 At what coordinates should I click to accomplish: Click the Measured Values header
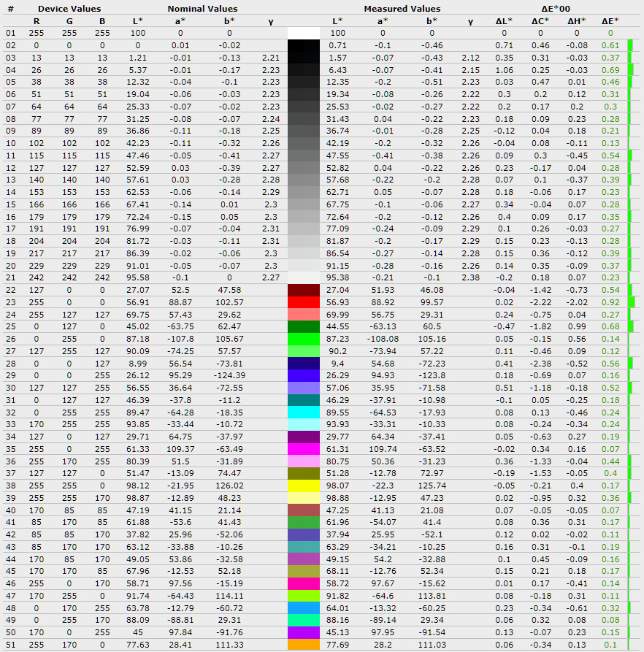point(402,9)
